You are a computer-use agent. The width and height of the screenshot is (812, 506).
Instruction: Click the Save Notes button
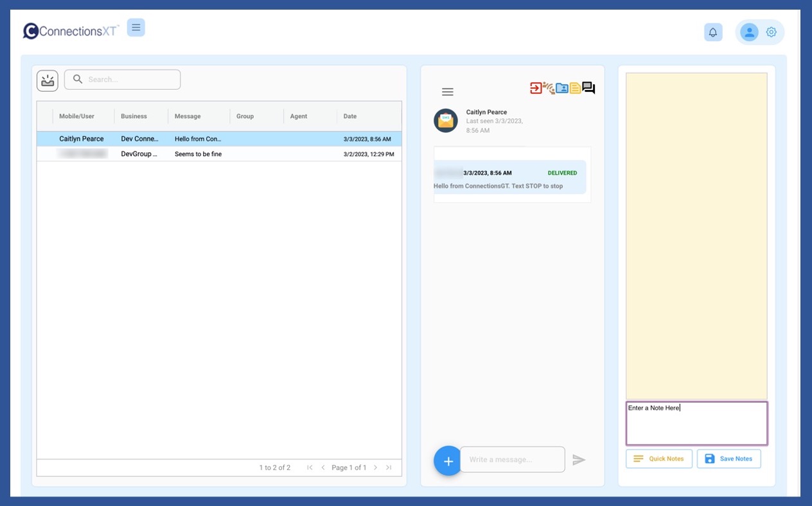coord(728,458)
